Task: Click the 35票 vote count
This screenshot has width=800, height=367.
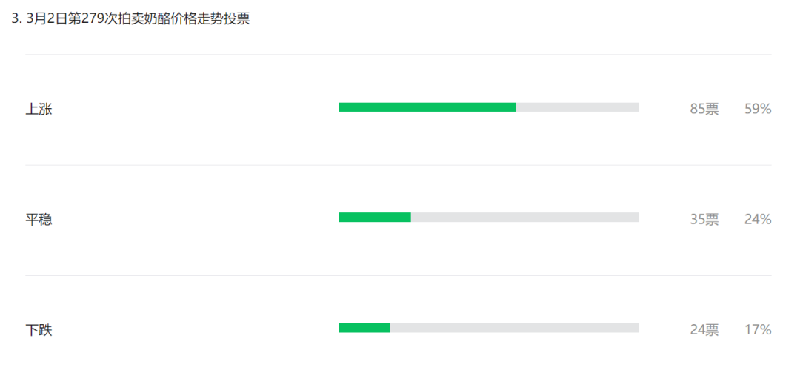Action: 705,220
